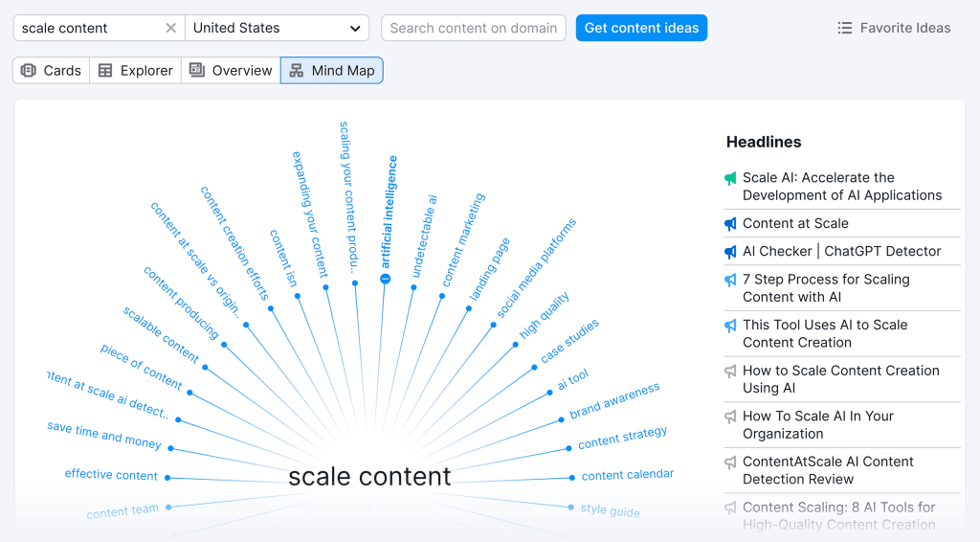The height and width of the screenshot is (542, 980).
Task: Click the Search content on domain field
Action: (x=473, y=28)
